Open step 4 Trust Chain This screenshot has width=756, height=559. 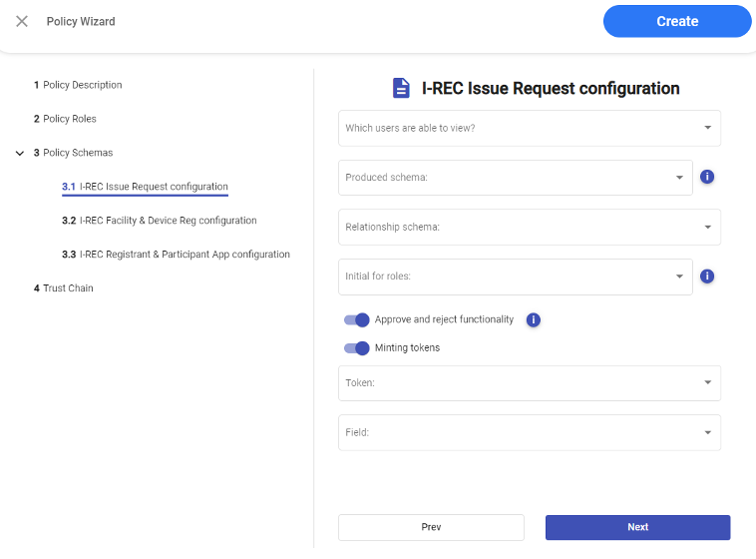[64, 288]
